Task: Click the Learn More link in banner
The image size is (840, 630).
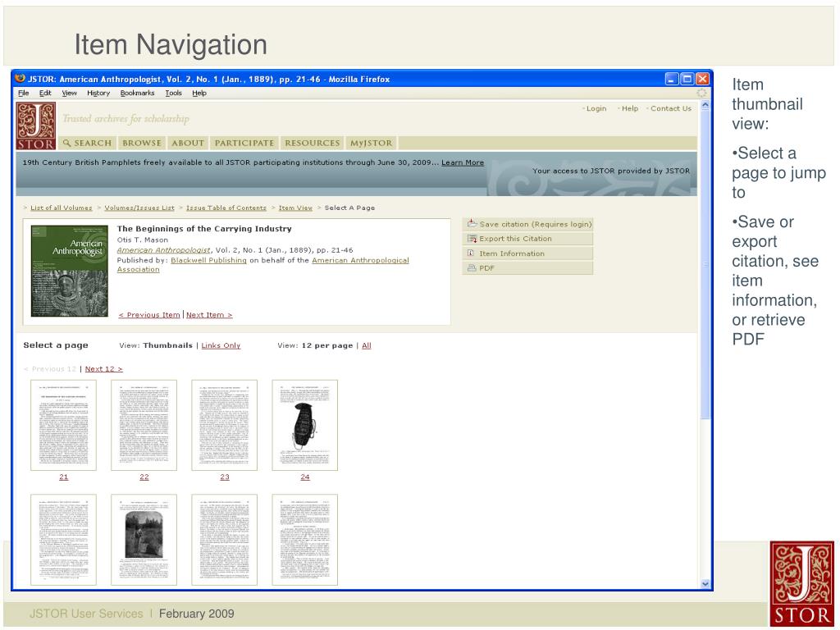Action: (x=463, y=163)
